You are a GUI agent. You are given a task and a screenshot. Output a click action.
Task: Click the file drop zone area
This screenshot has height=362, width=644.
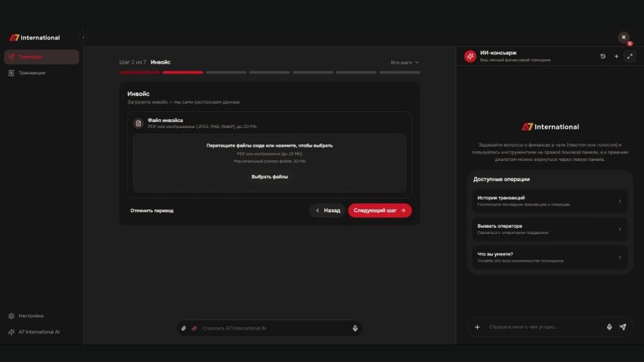tap(270, 163)
